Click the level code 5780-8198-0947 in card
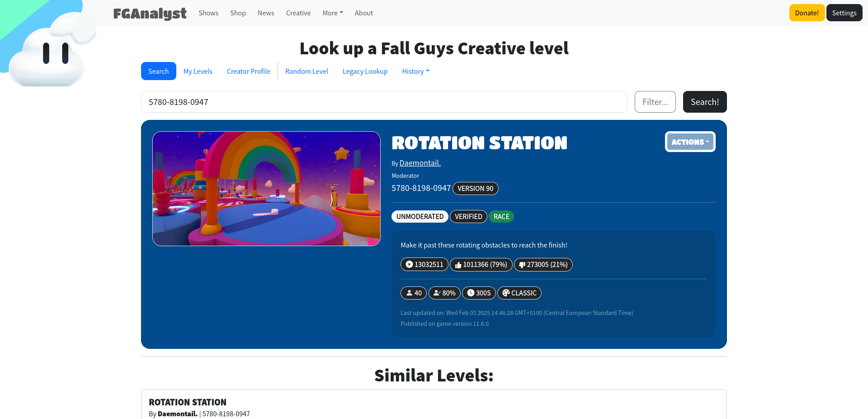The image size is (868, 419). click(x=421, y=188)
